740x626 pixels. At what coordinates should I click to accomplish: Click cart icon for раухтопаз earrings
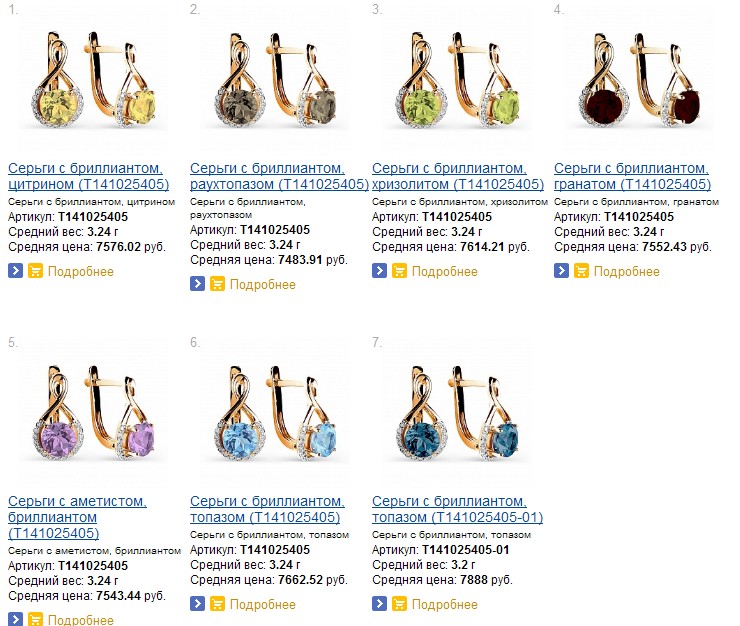pyautogui.click(x=217, y=284)
